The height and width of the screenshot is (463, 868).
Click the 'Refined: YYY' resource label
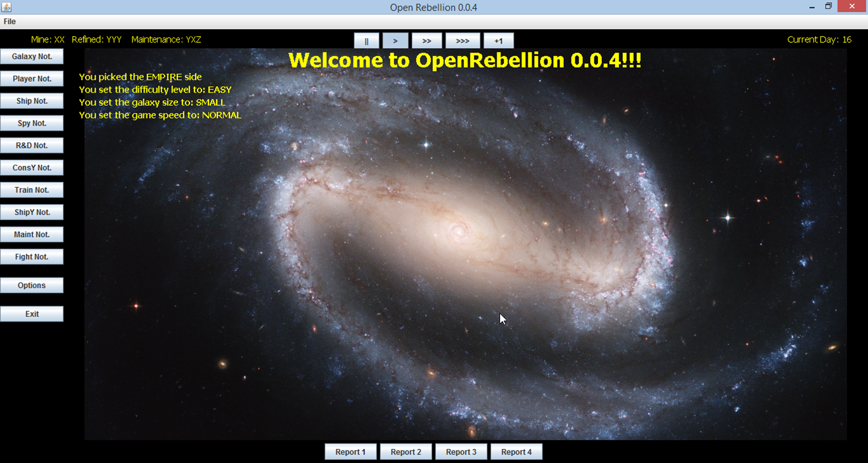(x=97, y=39)
